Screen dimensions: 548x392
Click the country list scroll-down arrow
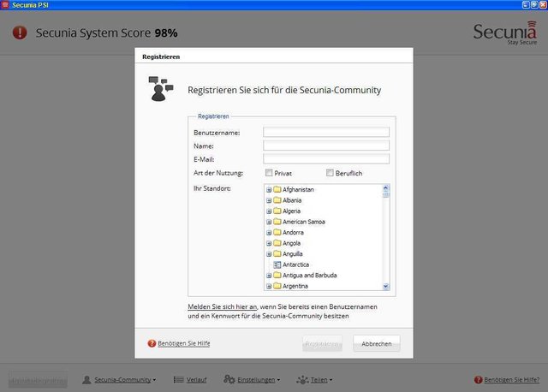point(386,287)
